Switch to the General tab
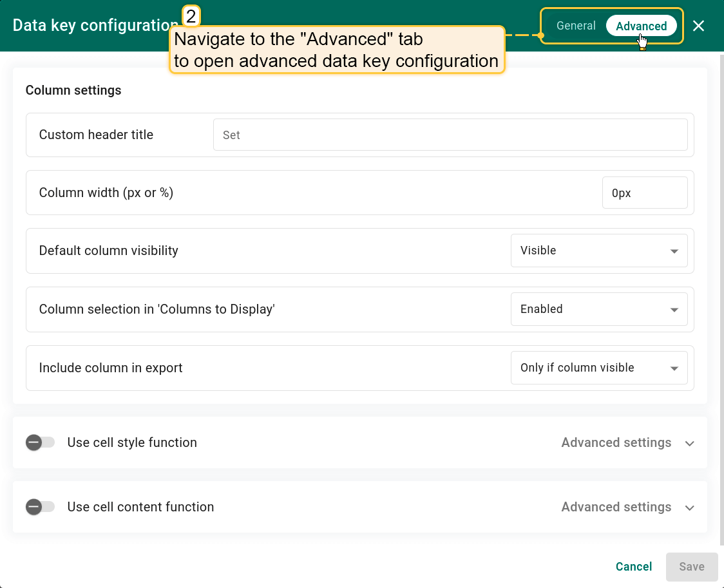 [x=575, y=26]
